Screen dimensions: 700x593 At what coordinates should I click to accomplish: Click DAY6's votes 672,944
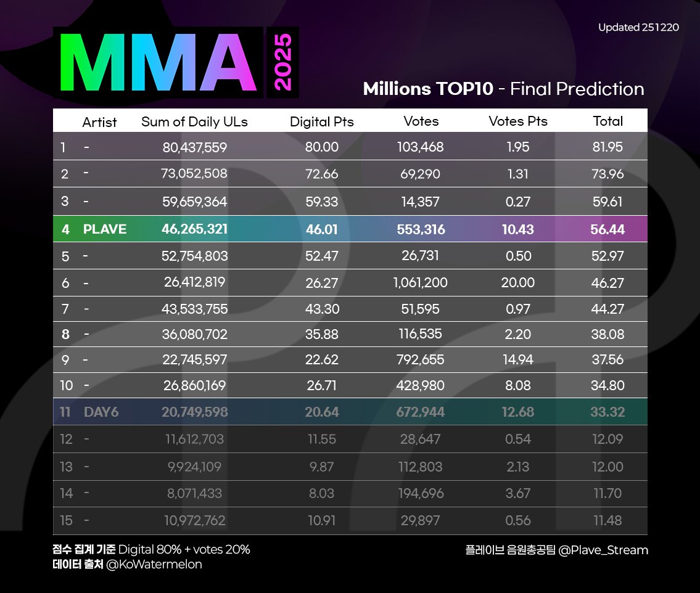421,412
